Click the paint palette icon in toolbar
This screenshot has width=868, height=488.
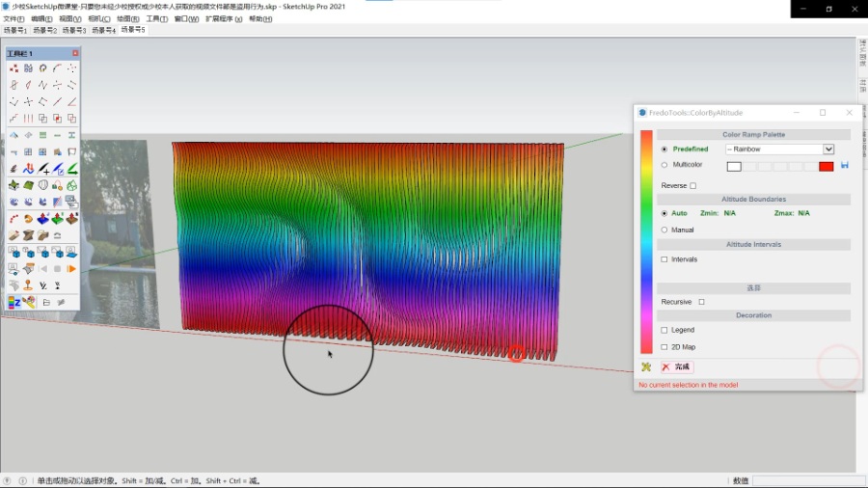[28, 302]
